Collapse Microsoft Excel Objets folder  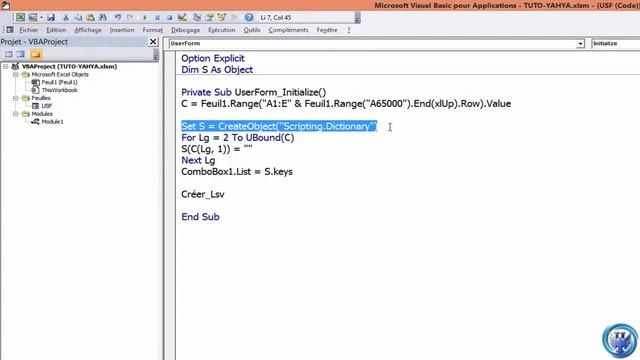(x=16, y=74)
